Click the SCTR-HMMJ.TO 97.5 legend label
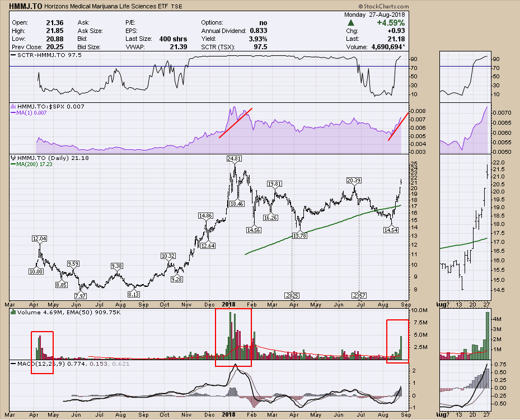The height and width of the screenshot is (420, 520). point(49,55)
